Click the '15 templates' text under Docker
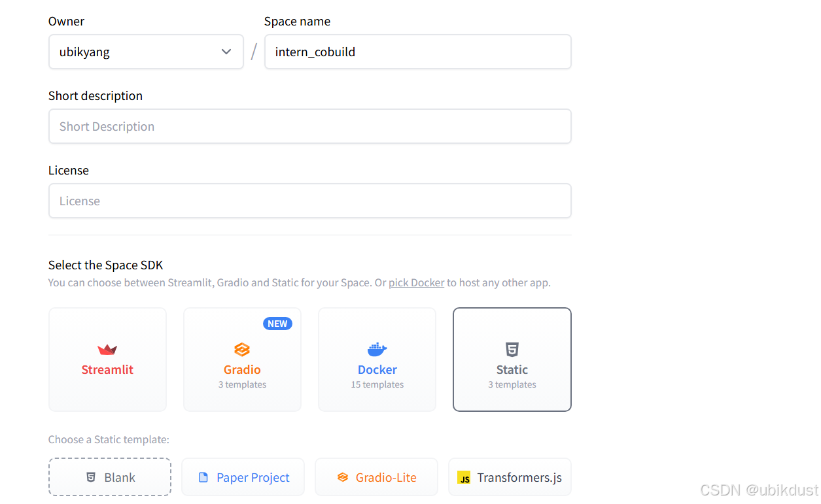This screenshot has width=821, height=504. coord(377,384)
